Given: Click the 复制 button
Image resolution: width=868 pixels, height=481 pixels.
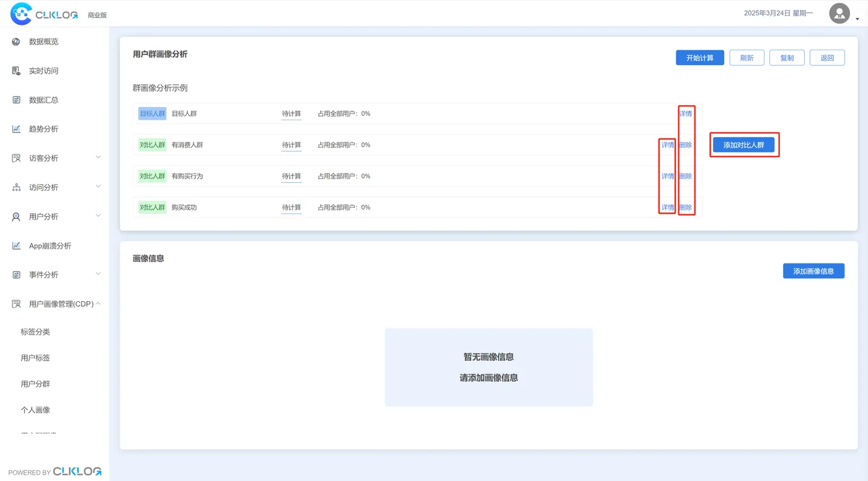Looking at the screenshot, I should click(787, 58).
